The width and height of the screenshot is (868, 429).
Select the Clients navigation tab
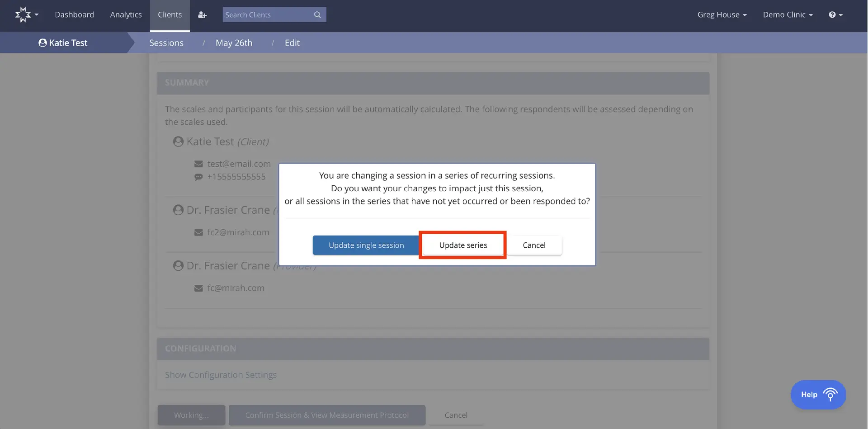(x=170, y=14)
